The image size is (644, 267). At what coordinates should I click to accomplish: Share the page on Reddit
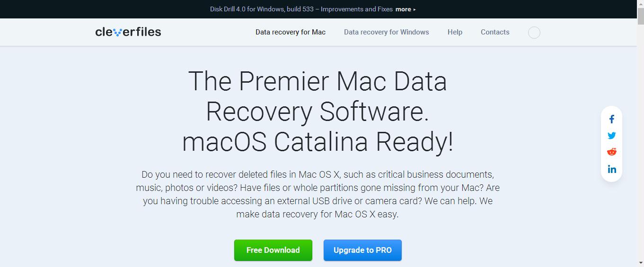(x=612, y=152)
